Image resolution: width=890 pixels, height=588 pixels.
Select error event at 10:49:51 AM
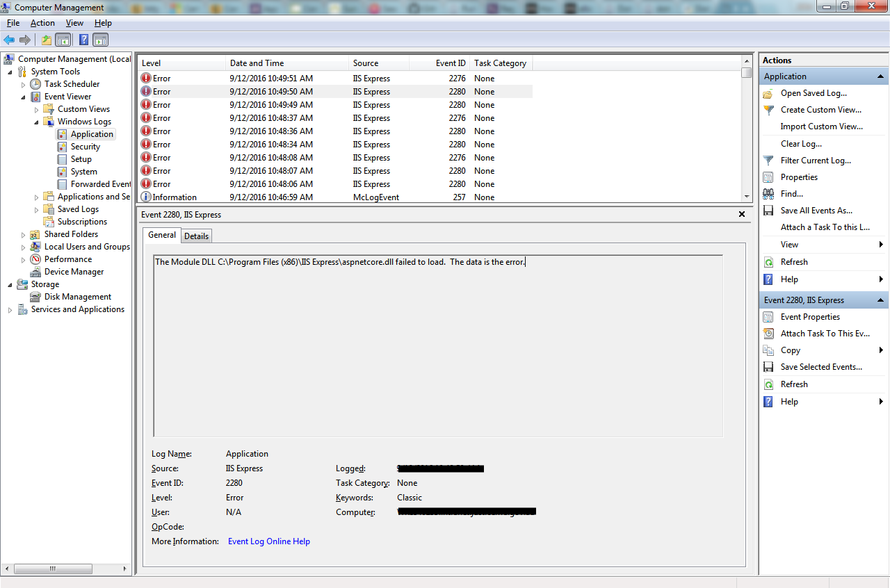pyautogui.click(x=335, y=79)
